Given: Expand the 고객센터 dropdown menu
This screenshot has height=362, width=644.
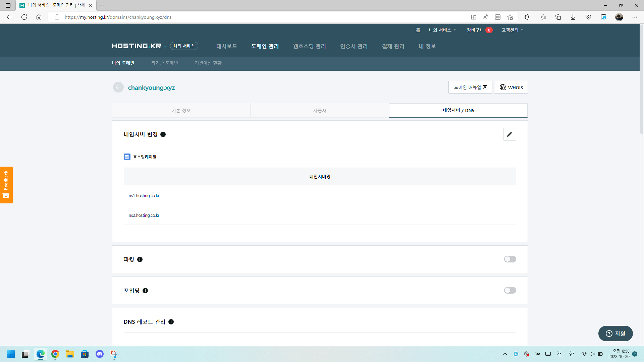Looking at the screenshot, I should (512, 30).
